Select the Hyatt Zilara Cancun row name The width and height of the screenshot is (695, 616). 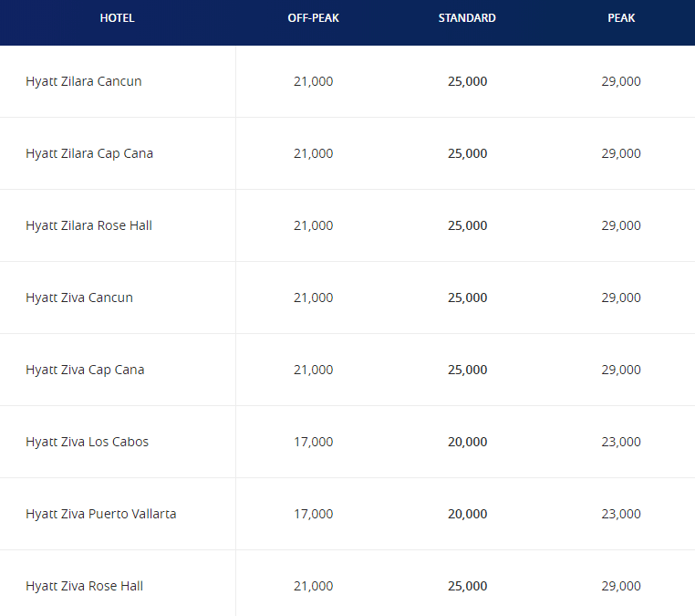click(84, 81)
